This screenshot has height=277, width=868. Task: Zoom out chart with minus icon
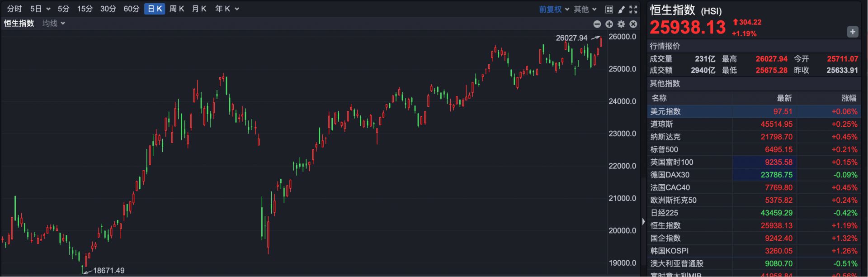(597, 24)
